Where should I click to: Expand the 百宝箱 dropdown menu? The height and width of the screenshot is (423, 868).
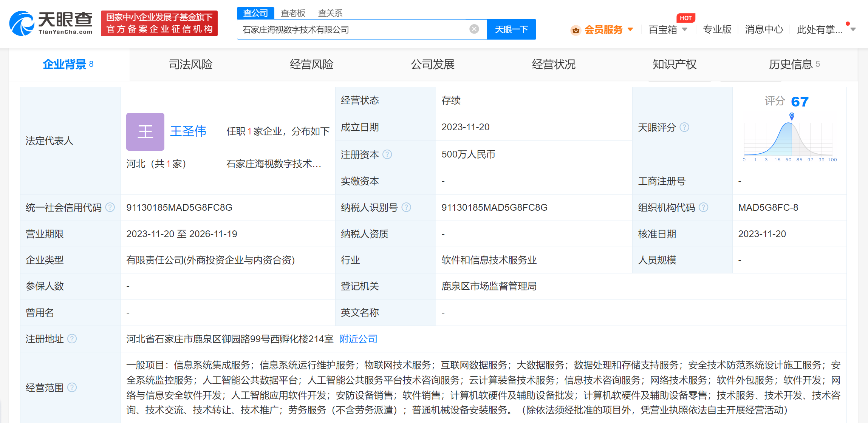click(684, 29)
